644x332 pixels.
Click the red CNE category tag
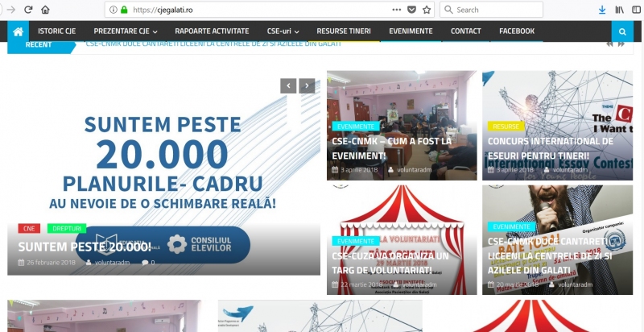[x=29, y=229]
